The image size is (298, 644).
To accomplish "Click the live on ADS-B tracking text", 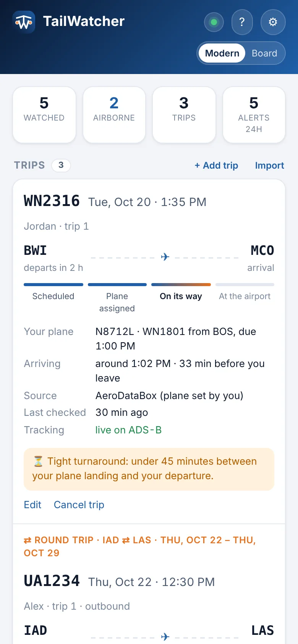I will [x=128, y=430].
